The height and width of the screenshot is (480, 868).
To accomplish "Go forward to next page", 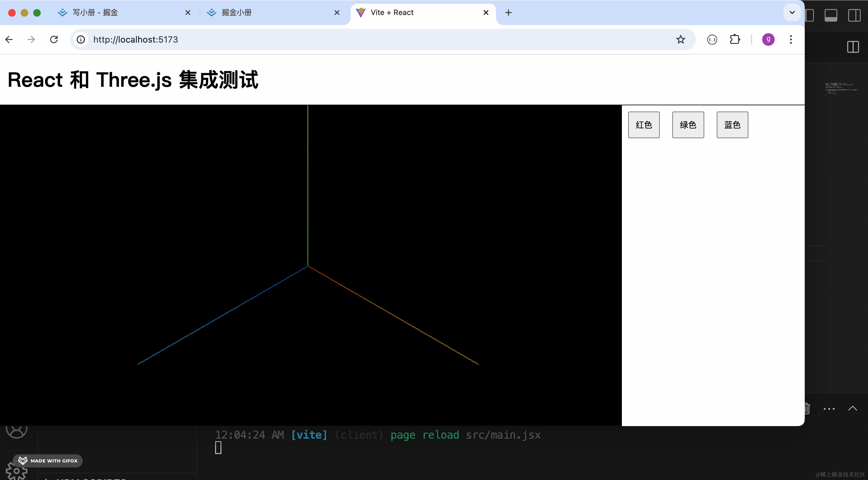I will (31, 39).
